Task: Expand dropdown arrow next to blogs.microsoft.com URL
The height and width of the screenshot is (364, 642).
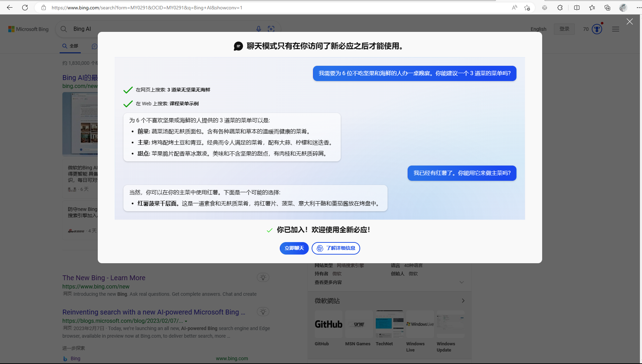Action: [186, 321]
